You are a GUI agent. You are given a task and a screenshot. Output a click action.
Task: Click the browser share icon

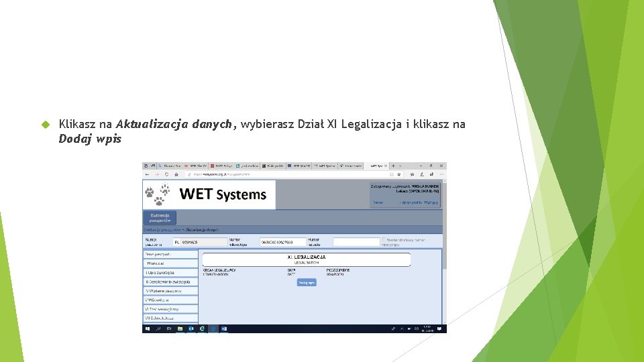click(431, 174)
